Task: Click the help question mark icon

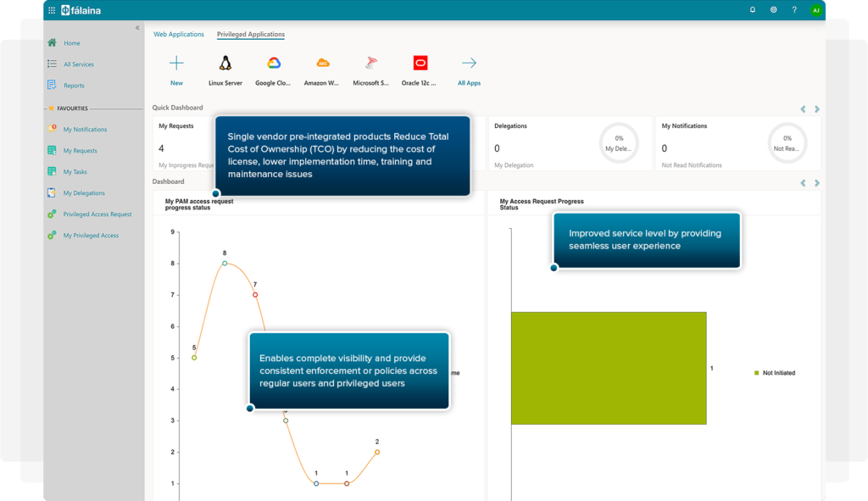Action: [794, 10]
